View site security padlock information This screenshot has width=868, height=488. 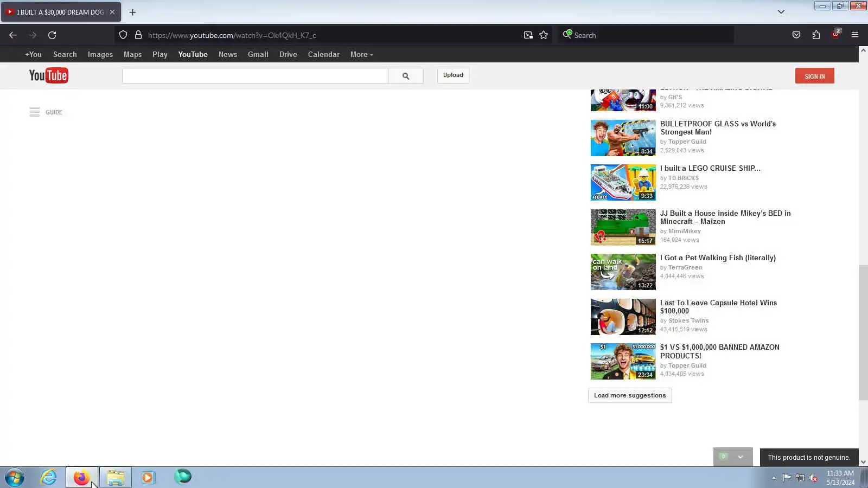138,35
